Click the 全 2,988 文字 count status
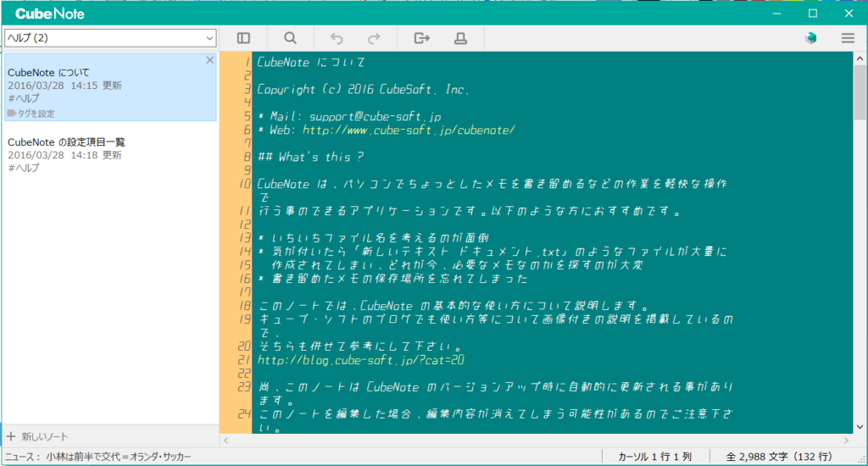The image size is (868, 466). click(x=779, y=457)
